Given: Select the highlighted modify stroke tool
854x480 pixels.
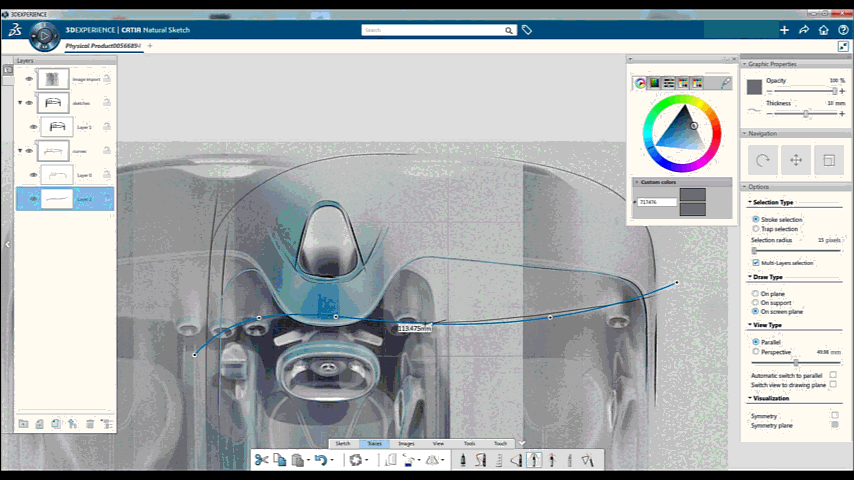Looking at the screenshot, I should [534, 460].
